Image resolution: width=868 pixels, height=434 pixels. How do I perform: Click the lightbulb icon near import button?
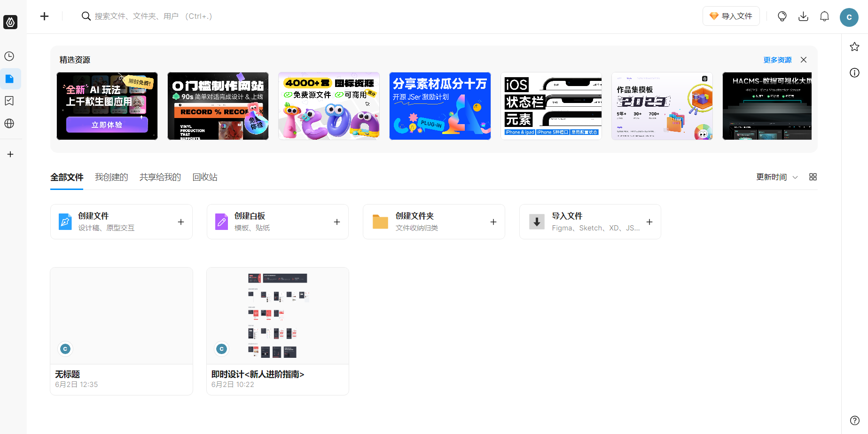(x=782, y=16)
